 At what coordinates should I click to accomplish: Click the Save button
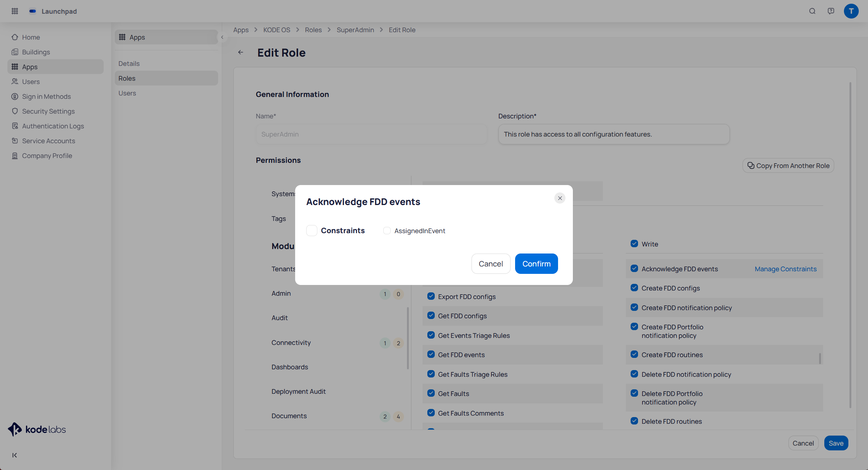coord(836,443)
